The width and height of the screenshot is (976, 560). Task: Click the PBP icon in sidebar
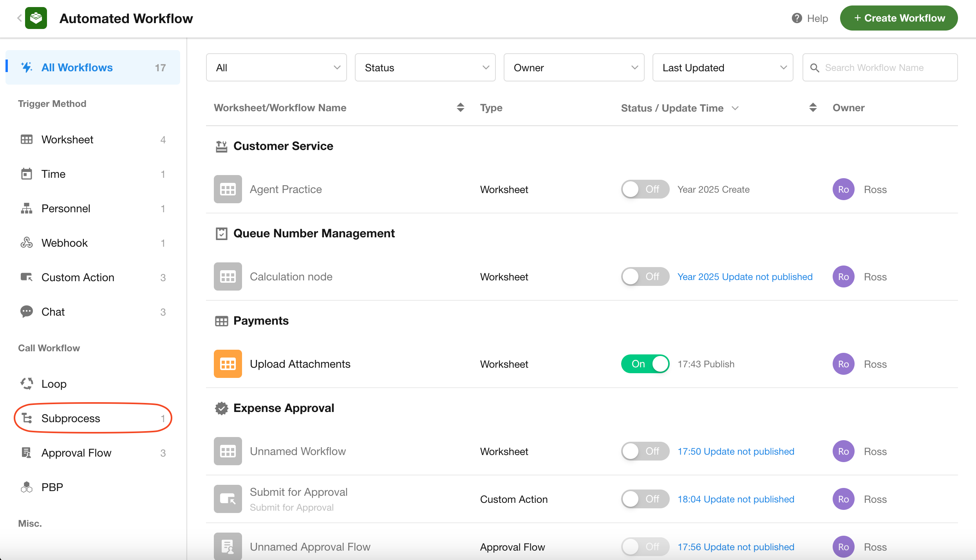27,487
